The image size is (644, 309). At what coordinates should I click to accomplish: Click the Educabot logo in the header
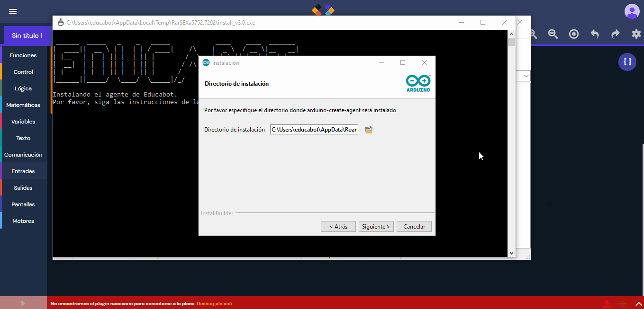tap(323, 10)
